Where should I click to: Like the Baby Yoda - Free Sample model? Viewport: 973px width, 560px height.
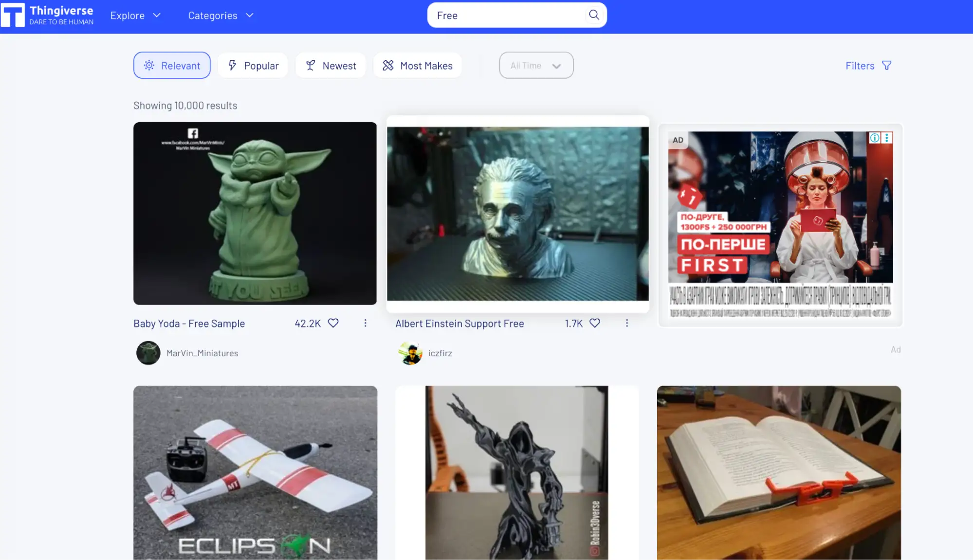(x=333, y=323)
